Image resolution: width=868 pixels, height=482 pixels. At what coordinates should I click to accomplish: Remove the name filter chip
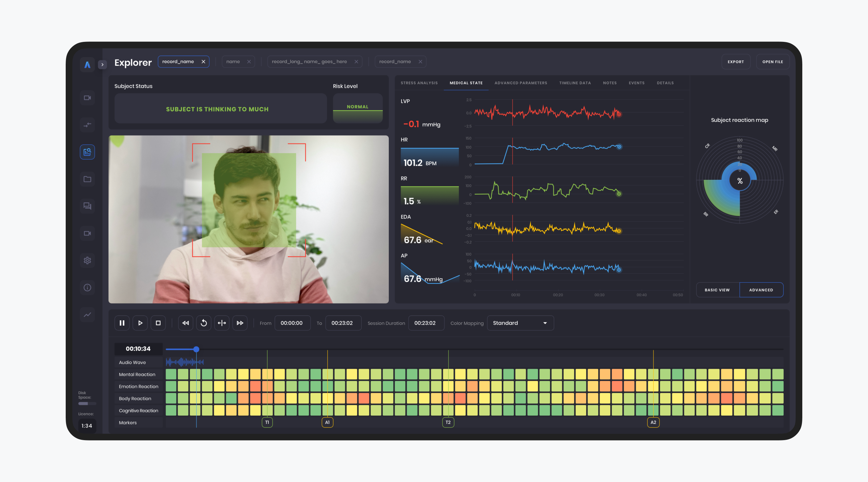[249, 61]
